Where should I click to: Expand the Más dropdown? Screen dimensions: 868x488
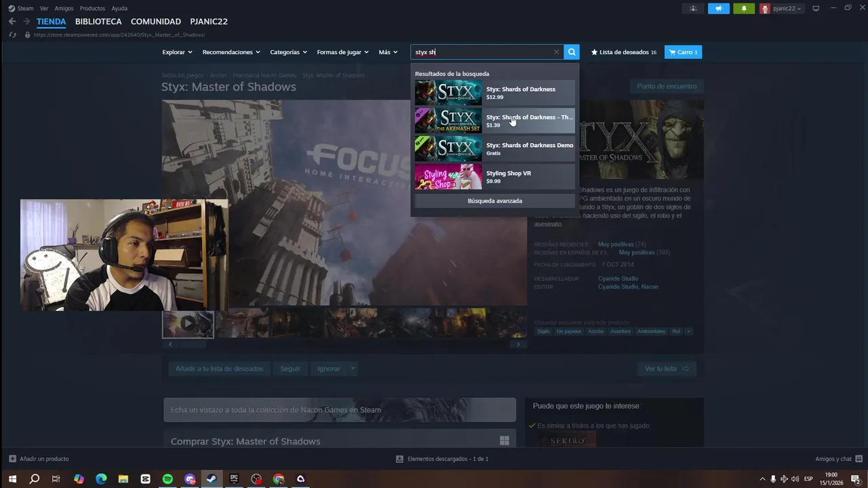click(388, 52)
